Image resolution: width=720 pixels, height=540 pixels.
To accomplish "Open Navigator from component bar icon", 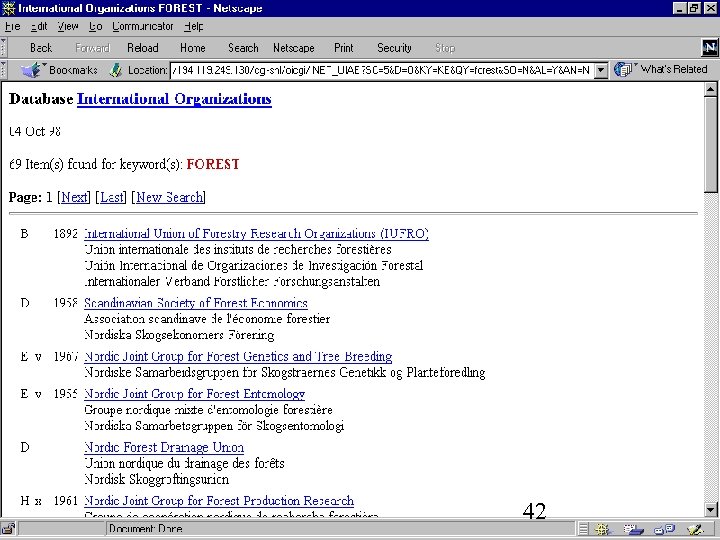I will point(602,529).
